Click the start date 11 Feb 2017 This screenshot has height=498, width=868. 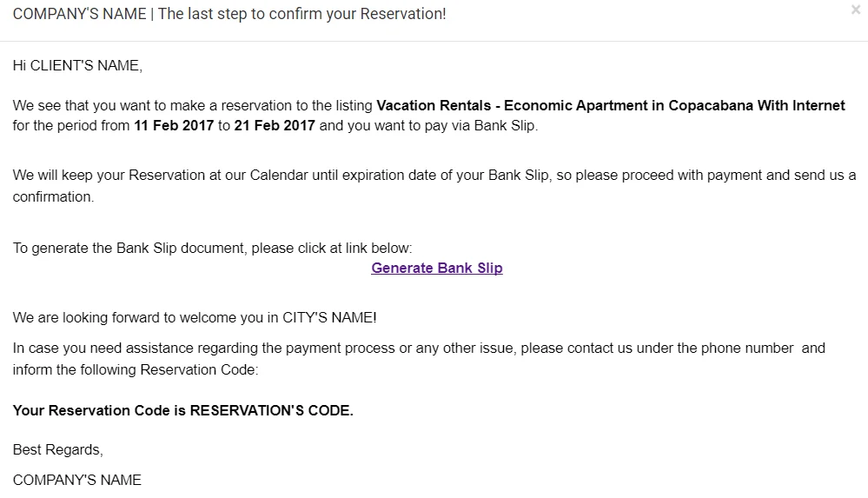click(174, 126)
